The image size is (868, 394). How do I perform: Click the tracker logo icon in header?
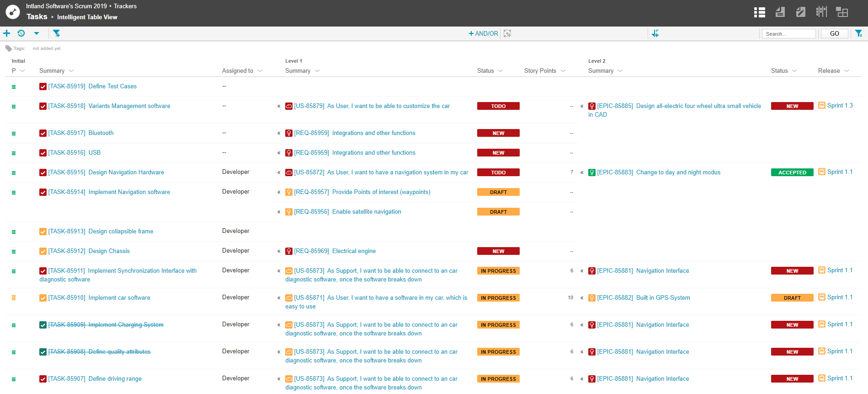[x=12, y=12]
